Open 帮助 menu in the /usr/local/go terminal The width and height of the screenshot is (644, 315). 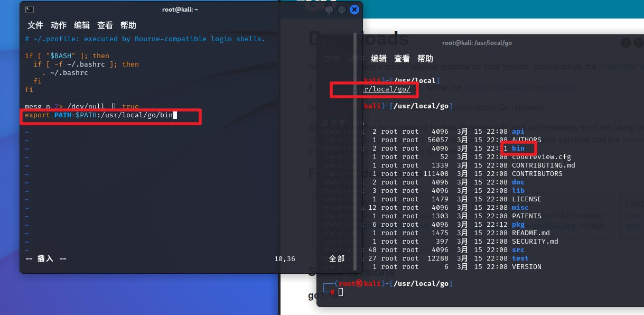pyautogui.click(x=425, y=59)
